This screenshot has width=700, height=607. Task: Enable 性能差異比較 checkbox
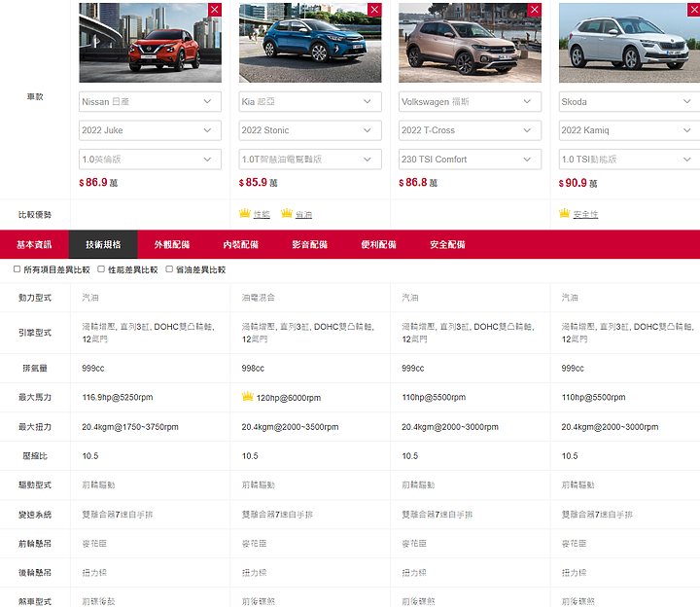(101, 269)
